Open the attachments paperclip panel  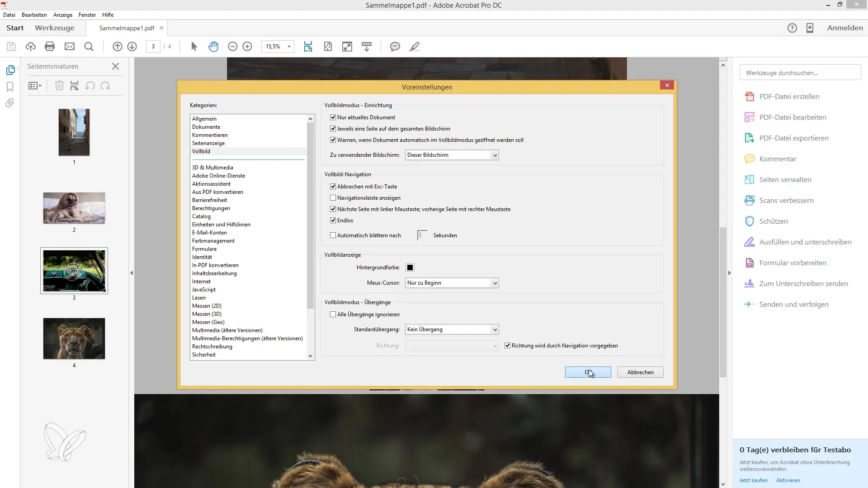[10, 103]
